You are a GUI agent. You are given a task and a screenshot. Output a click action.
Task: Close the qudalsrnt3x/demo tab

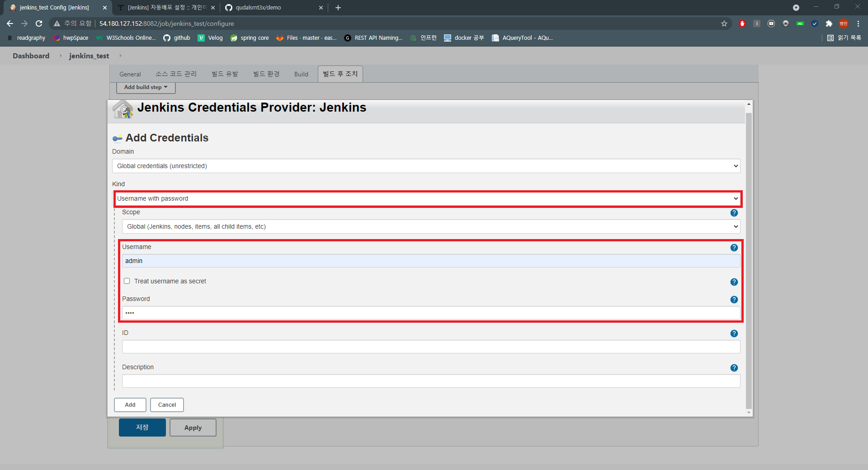tap(321, 8)
